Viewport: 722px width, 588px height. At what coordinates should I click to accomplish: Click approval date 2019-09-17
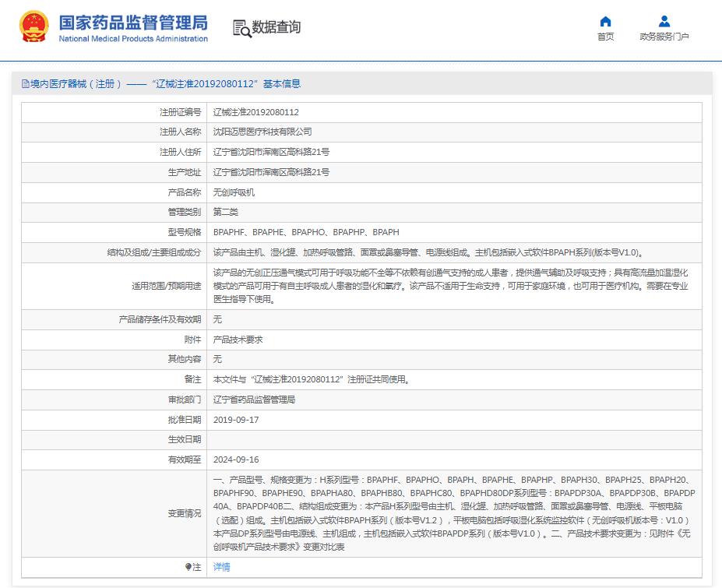coord(237,420)
